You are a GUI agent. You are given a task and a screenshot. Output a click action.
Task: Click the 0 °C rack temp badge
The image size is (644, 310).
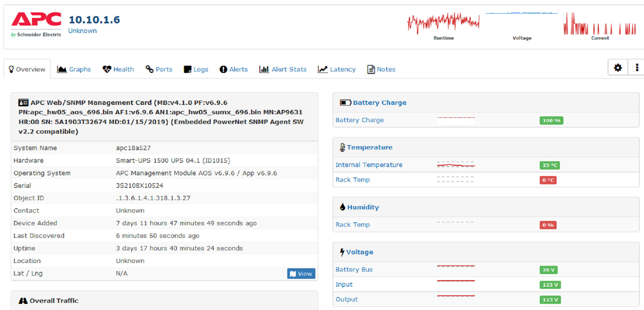pyautogui.click(x=548, y=180)
